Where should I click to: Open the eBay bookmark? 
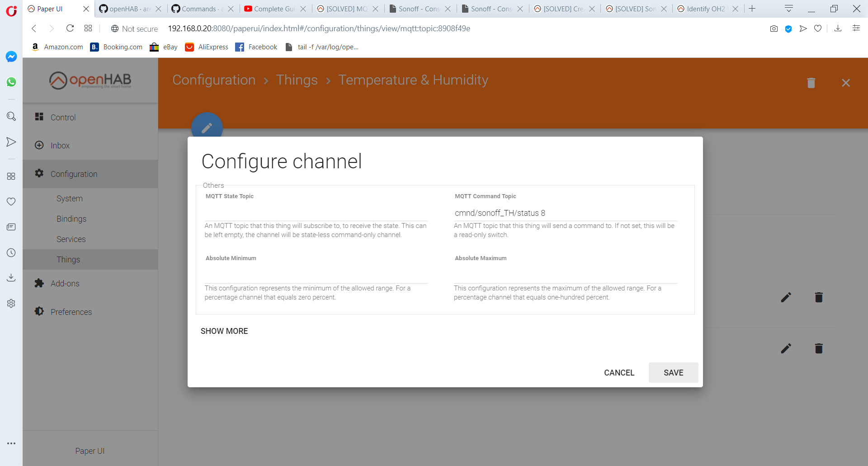[x=164, y=47]
